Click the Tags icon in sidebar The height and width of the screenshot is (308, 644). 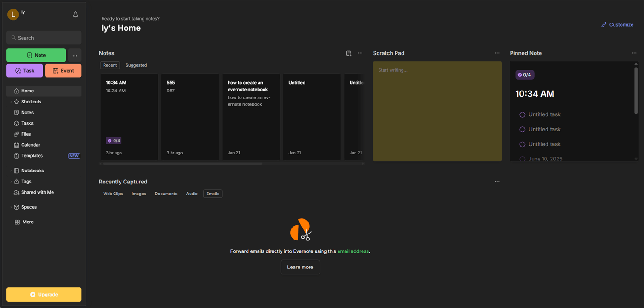coord(17,182)
